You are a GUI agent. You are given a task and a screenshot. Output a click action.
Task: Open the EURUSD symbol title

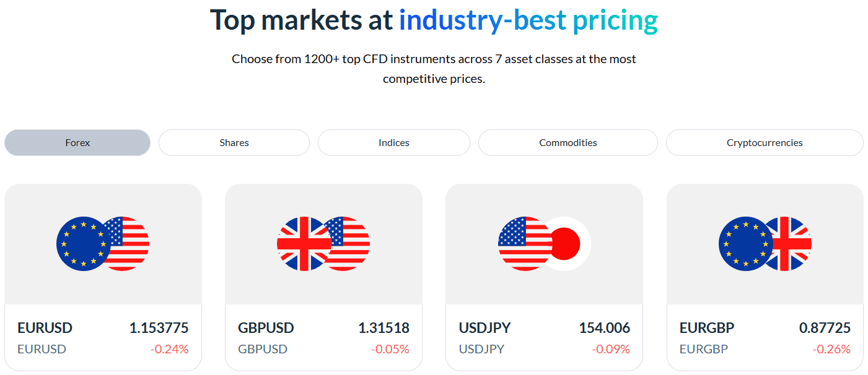point(45,328)
